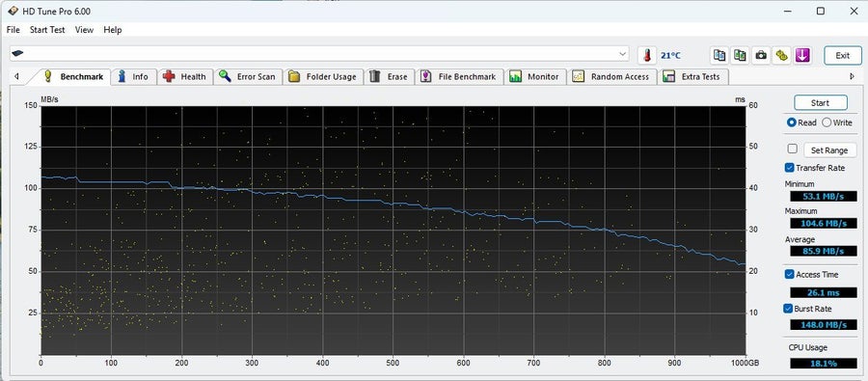Switch to the Folder Usage tab

pyautogui.click(x=324, y=77)
